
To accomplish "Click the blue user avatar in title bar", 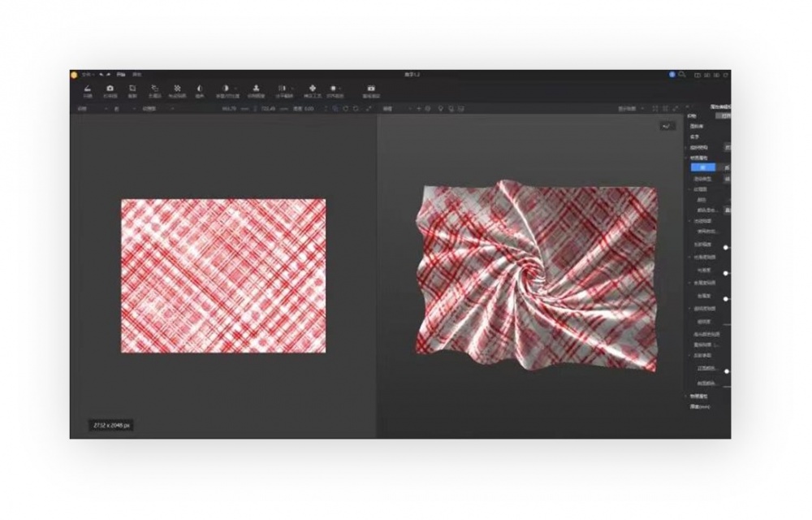I will click(672, 74).
